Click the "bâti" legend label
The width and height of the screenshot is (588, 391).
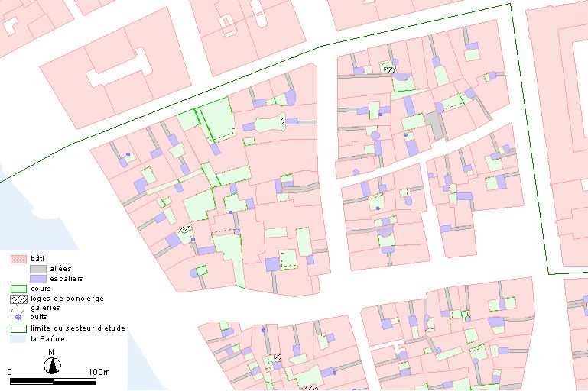[x=37, y=258]
